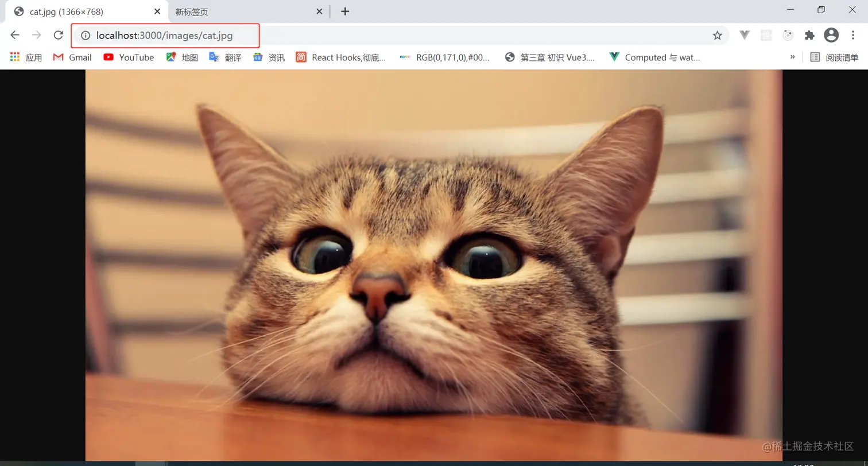Image resolution: width=868 pixels, height=466 pixels.
Task: Open the 第三章 初识 Vue3 bookmark
Action: [549, 57]
